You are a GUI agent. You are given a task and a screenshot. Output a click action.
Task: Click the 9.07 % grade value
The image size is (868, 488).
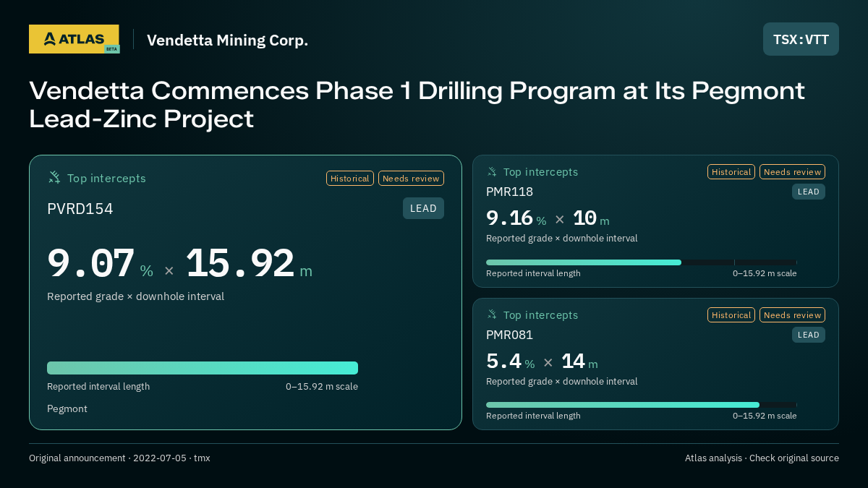[101, 263]
